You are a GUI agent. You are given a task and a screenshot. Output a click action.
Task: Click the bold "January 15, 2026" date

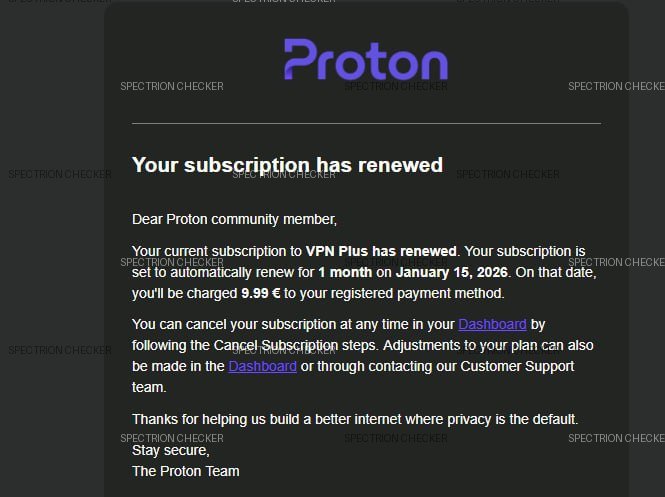pos(452,272)
